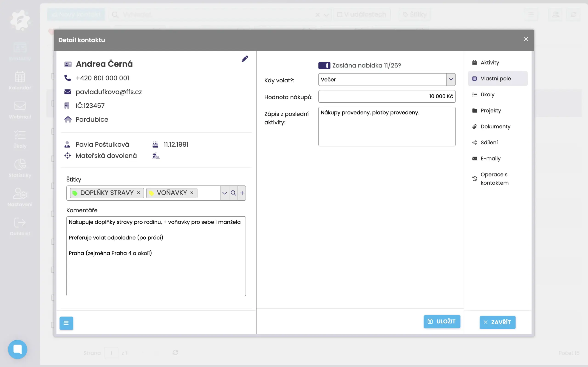Switch to the Aktivity tab
588x367 pixels.
[x=490, y=63]
